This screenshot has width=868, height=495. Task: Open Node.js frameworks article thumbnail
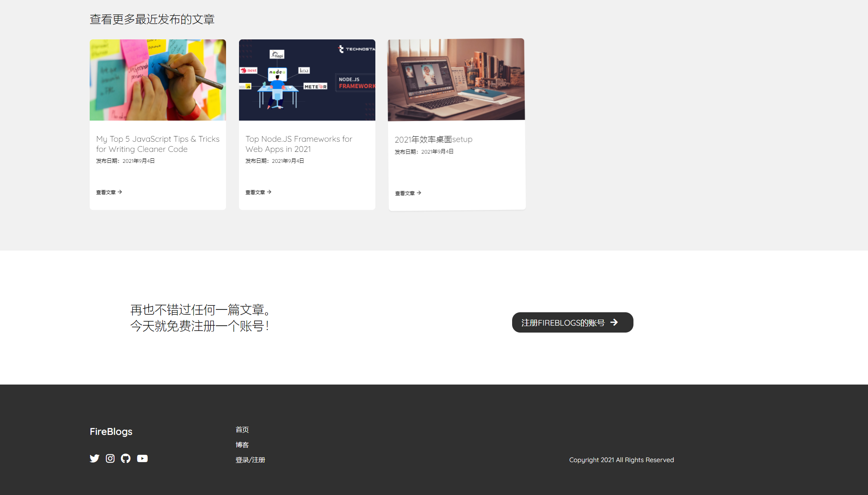coord(307,80)
